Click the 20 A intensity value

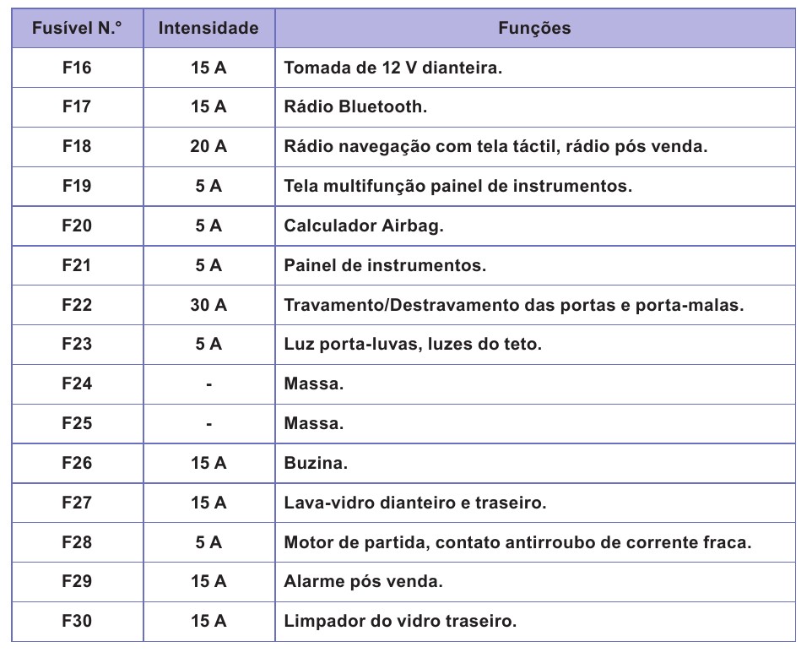click(x=208, y=147)
